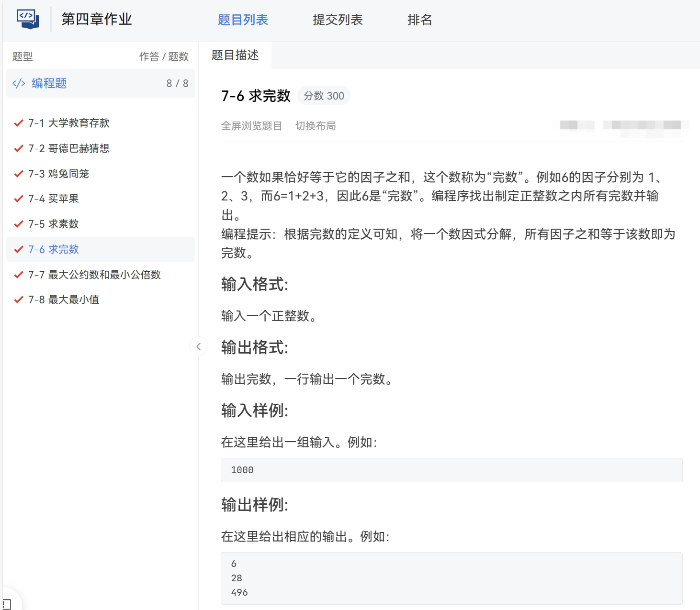This screenshot has height=610, width=700.
Task: Open problem 7-2 哥德巴赫猜想
Action: pyautogui.click(x=101, y=148)
